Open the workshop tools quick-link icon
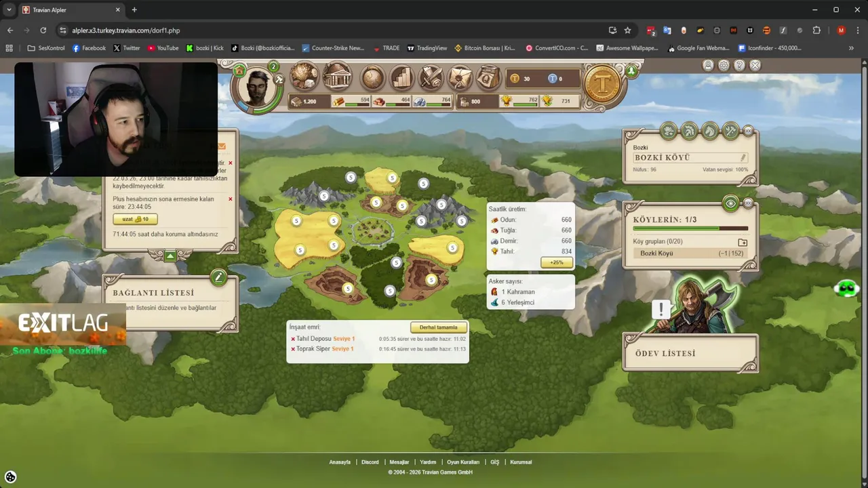This screenshot has height=488, width=868. click(x=730, y=130)
